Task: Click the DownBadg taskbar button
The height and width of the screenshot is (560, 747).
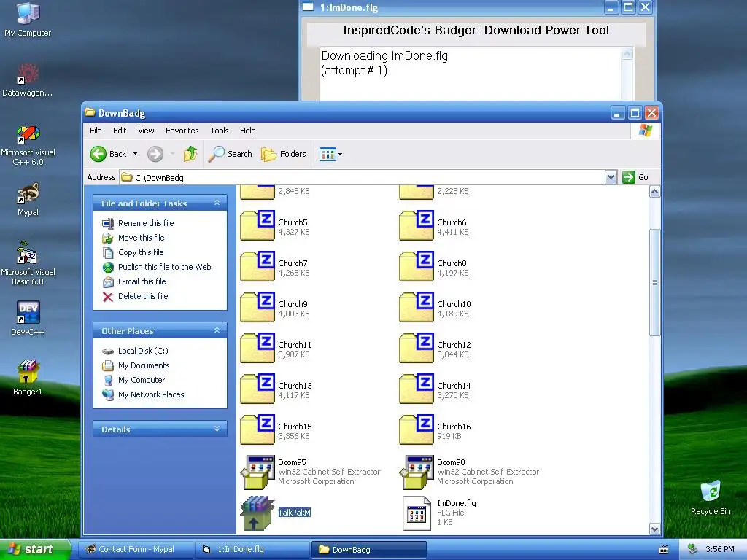Action: pos(368,550)
